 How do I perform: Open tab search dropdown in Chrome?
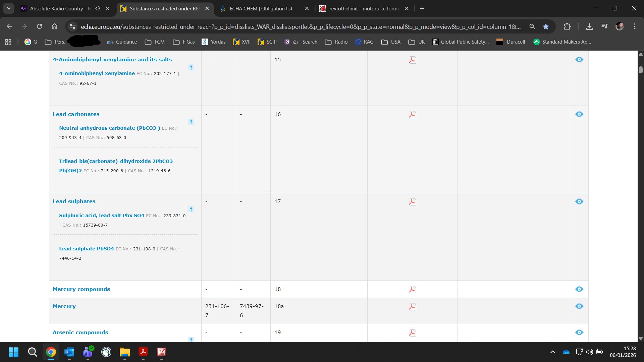point(9,8)
